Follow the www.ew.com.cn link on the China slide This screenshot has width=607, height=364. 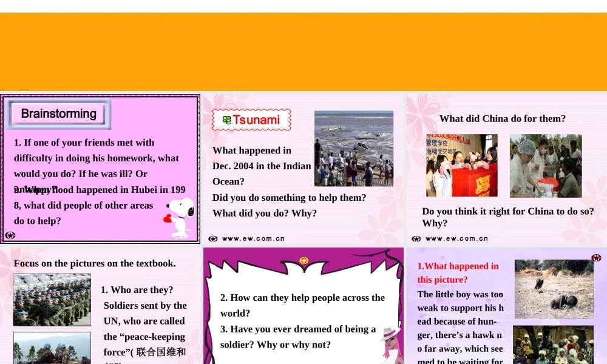tap(457, 238)
